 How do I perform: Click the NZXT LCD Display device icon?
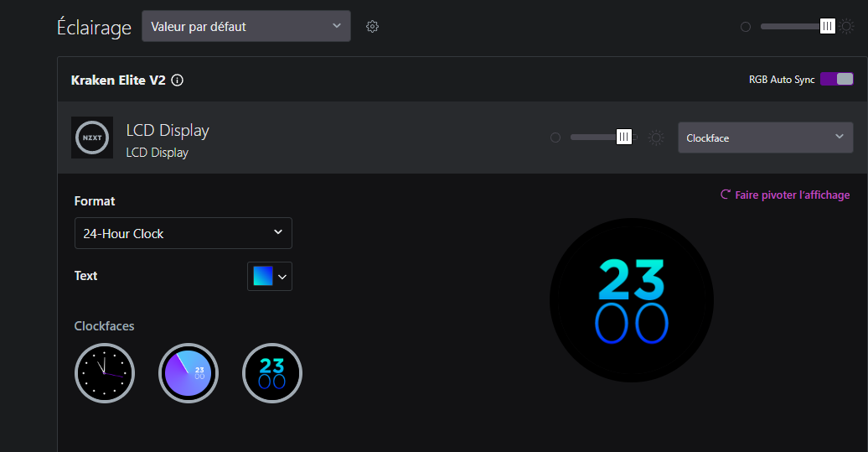point(92,138)
